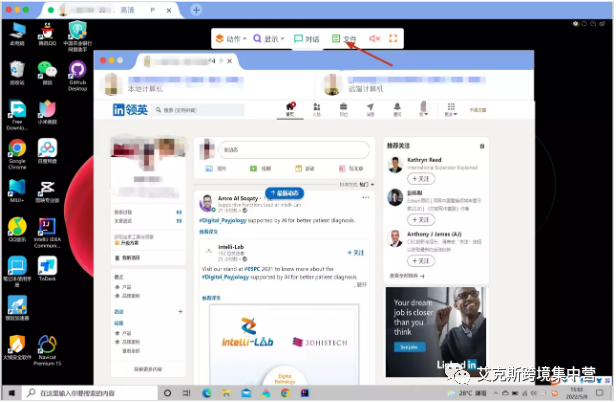Open the Intelli-Lab 3DHISTECH post image
Viewport: 616px width, 402px height.
tap(284, 344)
